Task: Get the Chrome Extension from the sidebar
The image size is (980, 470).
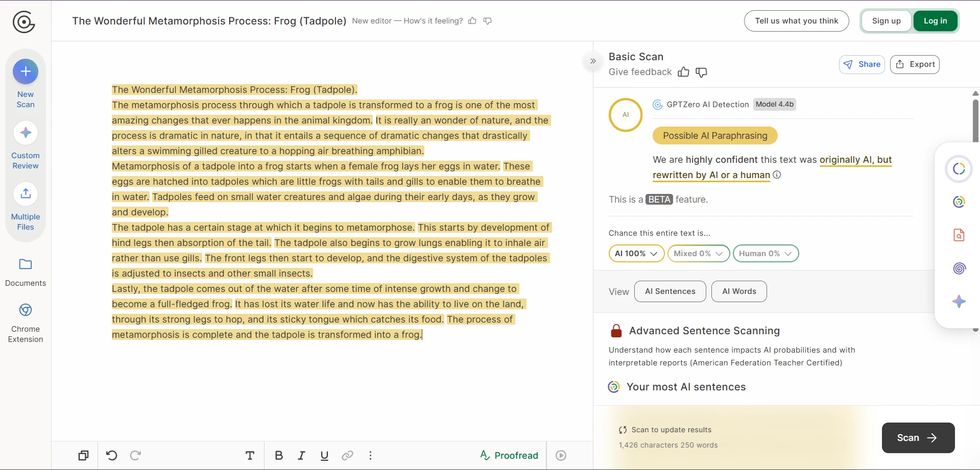Action: [x=25, y=310]
